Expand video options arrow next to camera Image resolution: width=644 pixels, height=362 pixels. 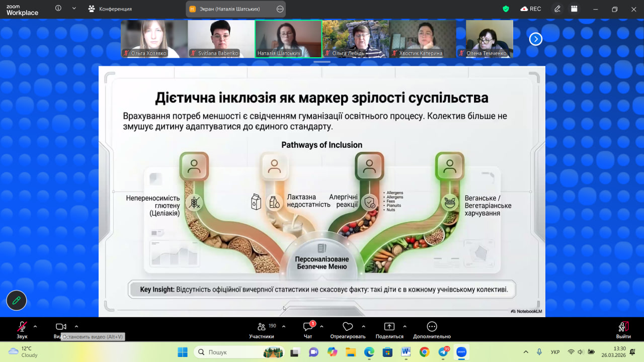pyautogui.click(x=76, y=326)
